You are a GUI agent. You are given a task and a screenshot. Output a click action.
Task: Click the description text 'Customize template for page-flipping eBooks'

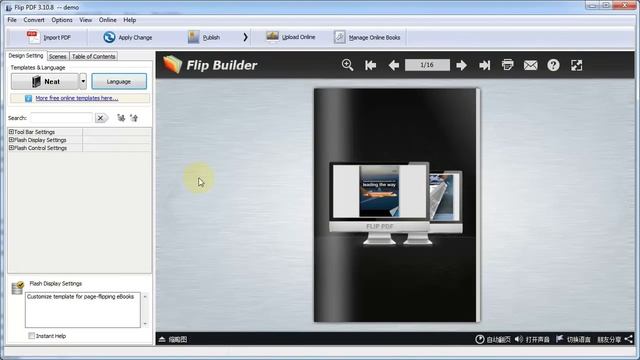click(80, 297)
